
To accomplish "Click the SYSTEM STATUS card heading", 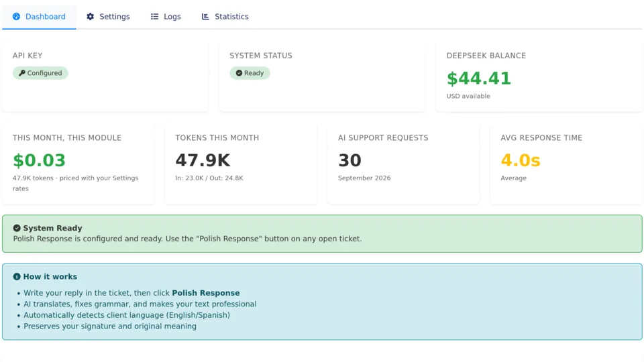I will (261, 56).
